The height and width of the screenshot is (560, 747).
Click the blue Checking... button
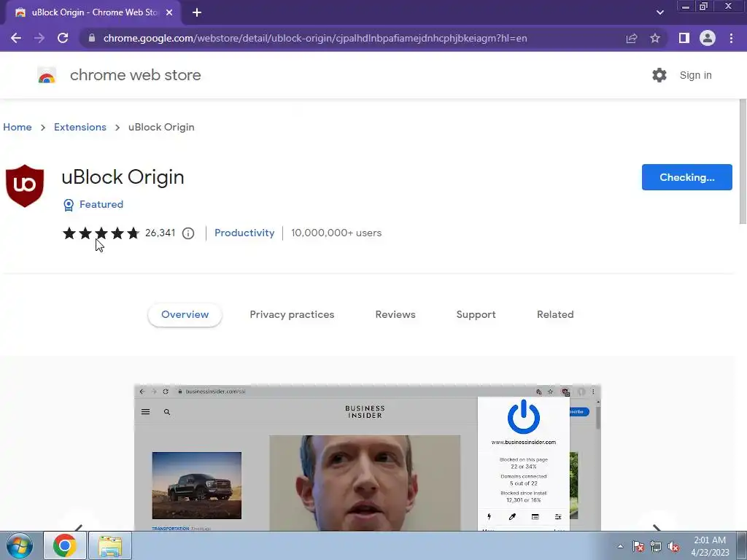pos(686,177)
